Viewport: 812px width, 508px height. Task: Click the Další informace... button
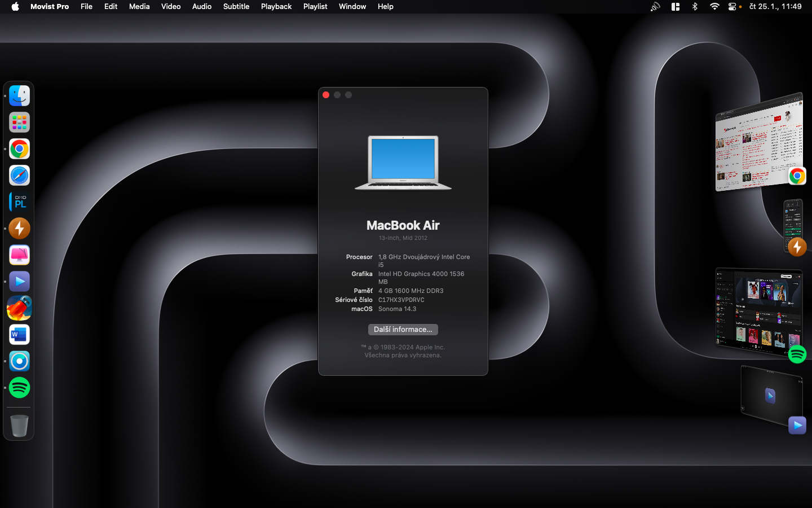pyautogui.click(x=403, y=330)
